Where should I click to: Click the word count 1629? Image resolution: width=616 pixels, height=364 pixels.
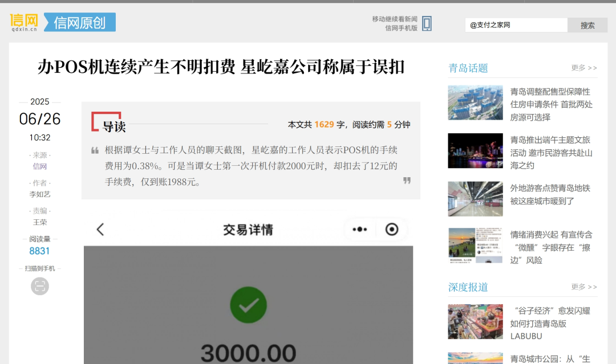coord(324,124)
